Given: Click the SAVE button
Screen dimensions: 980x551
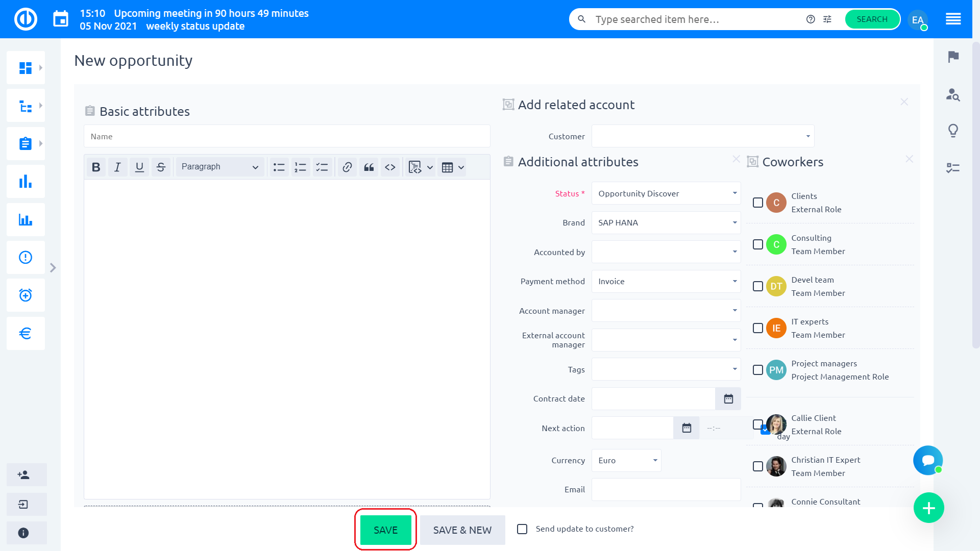Looking at the screenshot, I should pos(386,530).
